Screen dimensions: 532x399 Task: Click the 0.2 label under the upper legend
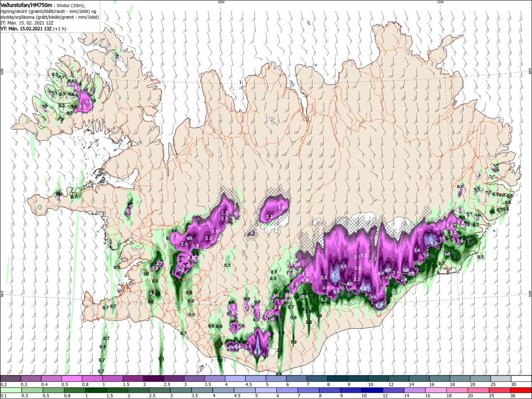pos(3,384)
